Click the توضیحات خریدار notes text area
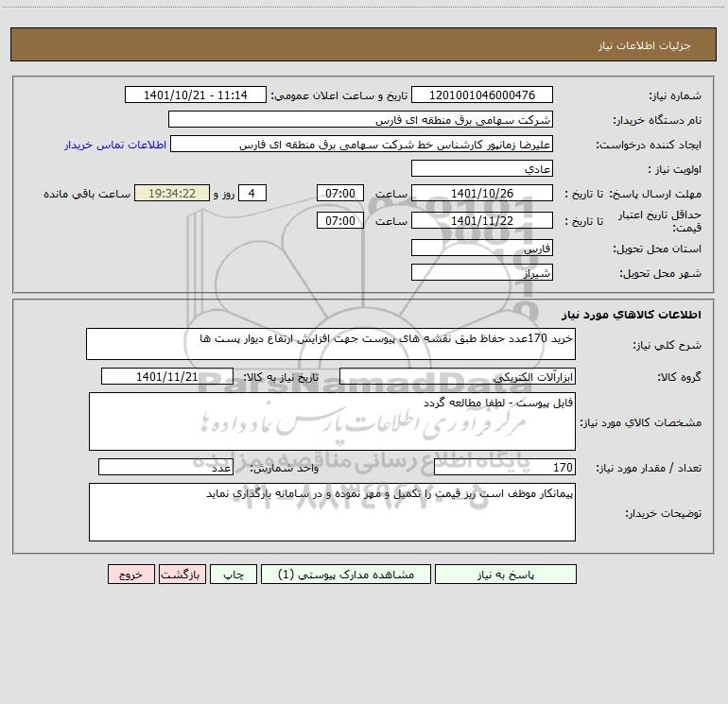Screen dimensions: 728x704 pyautogui.click(x=332, y=512)
